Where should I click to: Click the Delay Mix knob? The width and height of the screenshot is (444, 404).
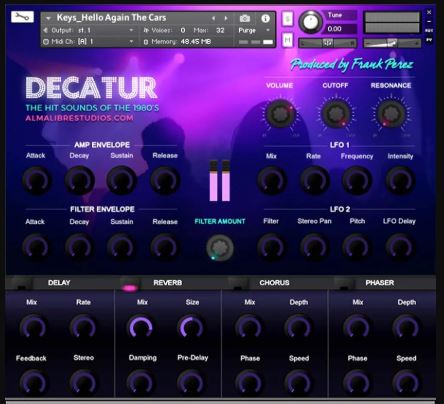click(33, 327)
